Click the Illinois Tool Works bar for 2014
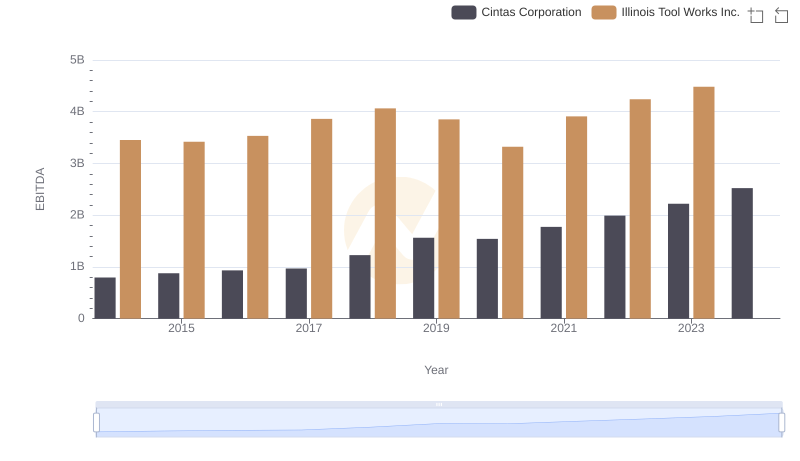Viewport: 800px width, 461px height. [130, 229]
